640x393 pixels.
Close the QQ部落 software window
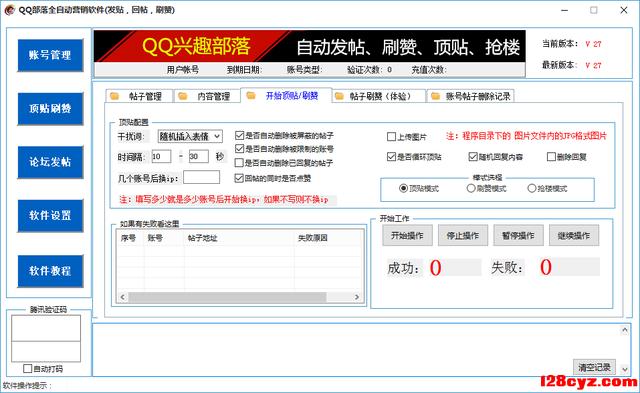pos(624,10)
